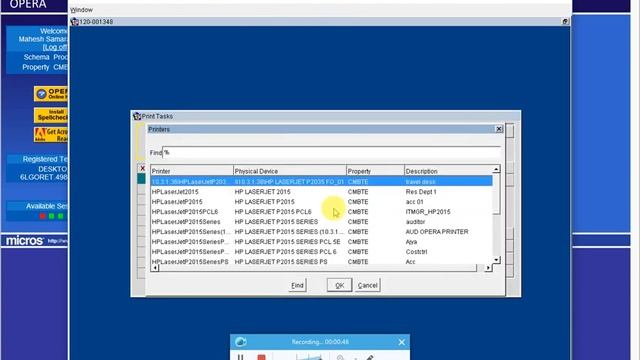Viewport: 640px width, 360px height.
Task: Click the 'Aya' description cell
Action: (411, 242)
